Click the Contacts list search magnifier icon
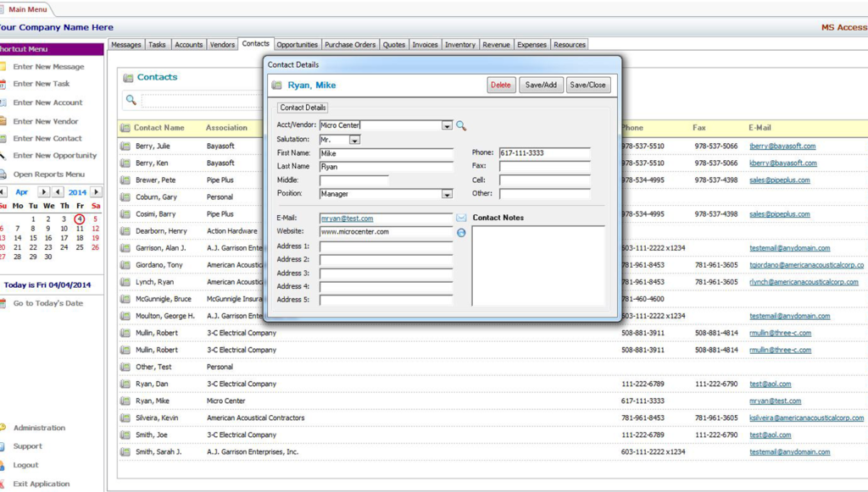The height and width of the screenshot is (492, 868). click(131, 100)
